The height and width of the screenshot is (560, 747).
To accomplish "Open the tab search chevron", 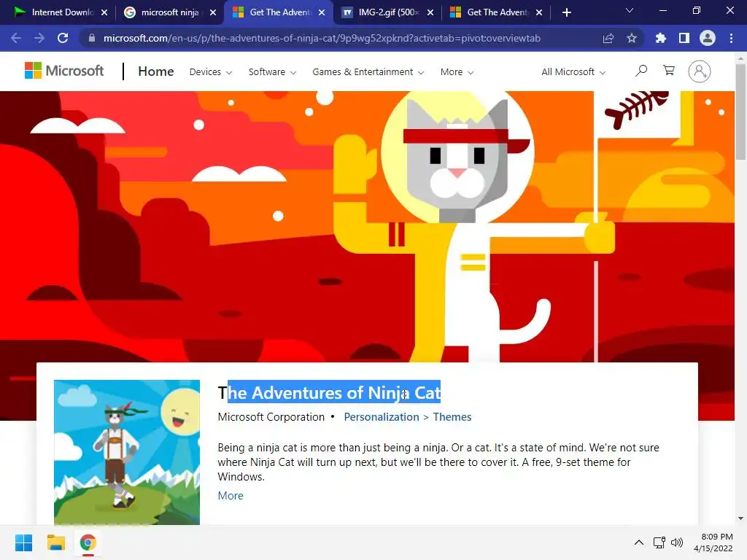I will (630, 10).
